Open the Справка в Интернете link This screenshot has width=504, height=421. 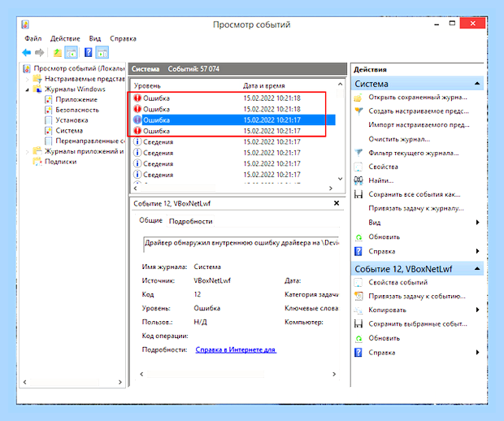pyautogui.click(x=236, y=349)
